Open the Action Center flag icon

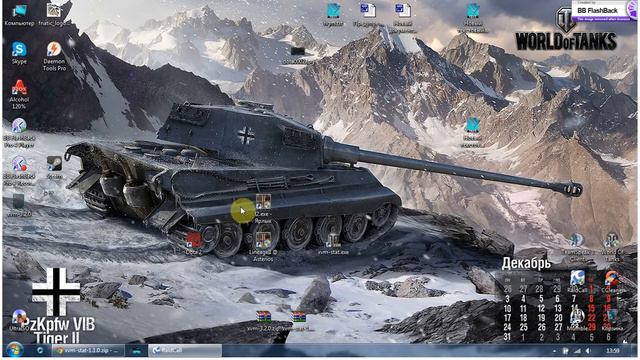[x=566, y=351]
